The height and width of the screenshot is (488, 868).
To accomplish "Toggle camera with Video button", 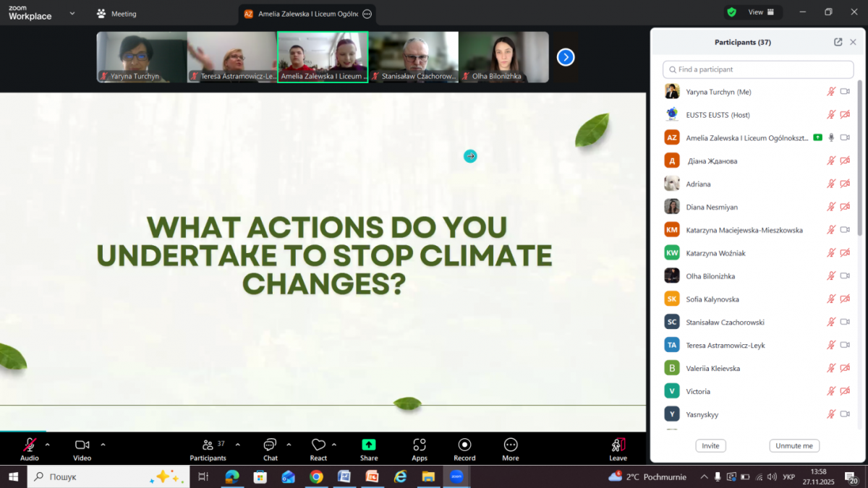I will coord(82,448).
